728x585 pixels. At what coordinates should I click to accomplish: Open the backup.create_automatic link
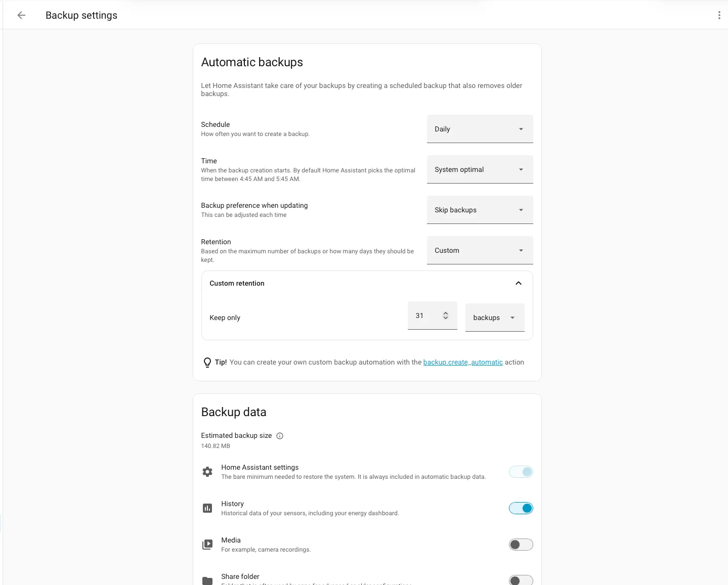click(463, 362)
